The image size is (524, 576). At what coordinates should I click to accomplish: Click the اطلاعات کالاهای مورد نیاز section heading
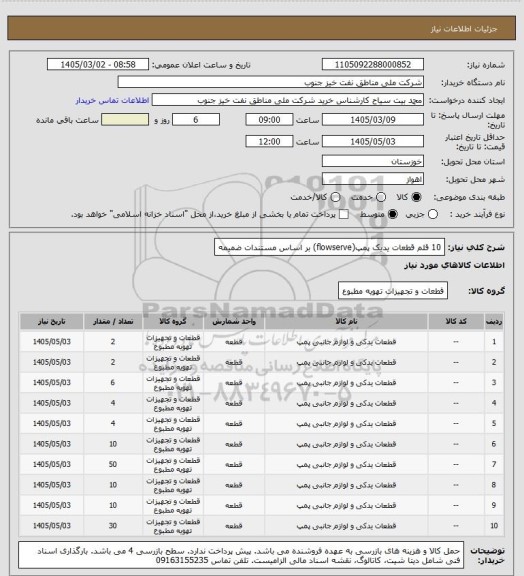[454, 265]
